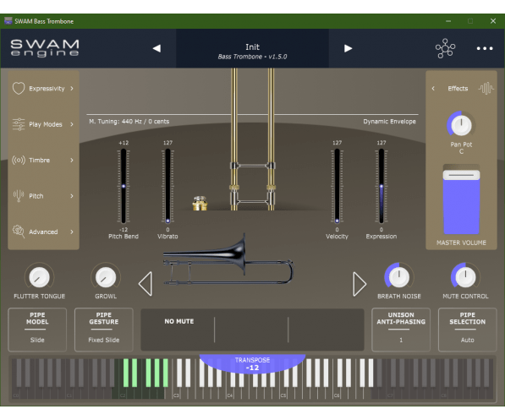Click the Dynamic Envelope label

click(x=389, y=122)
